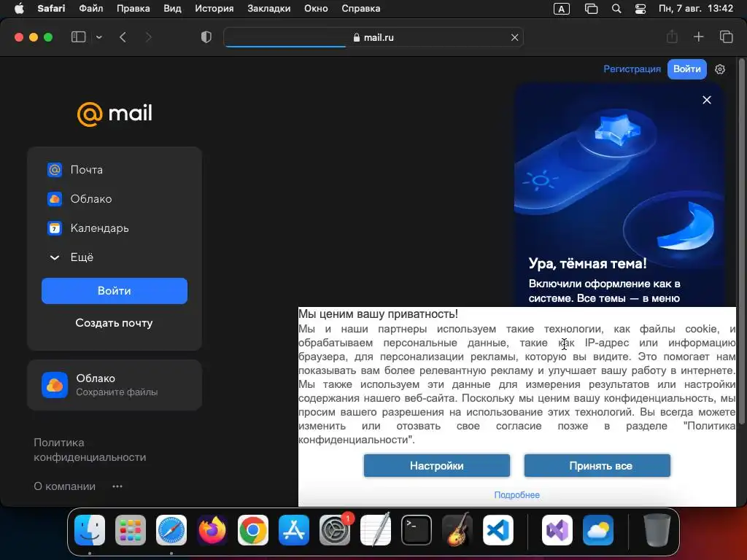Click the mail.ru address bar

[x=373, y=37]
